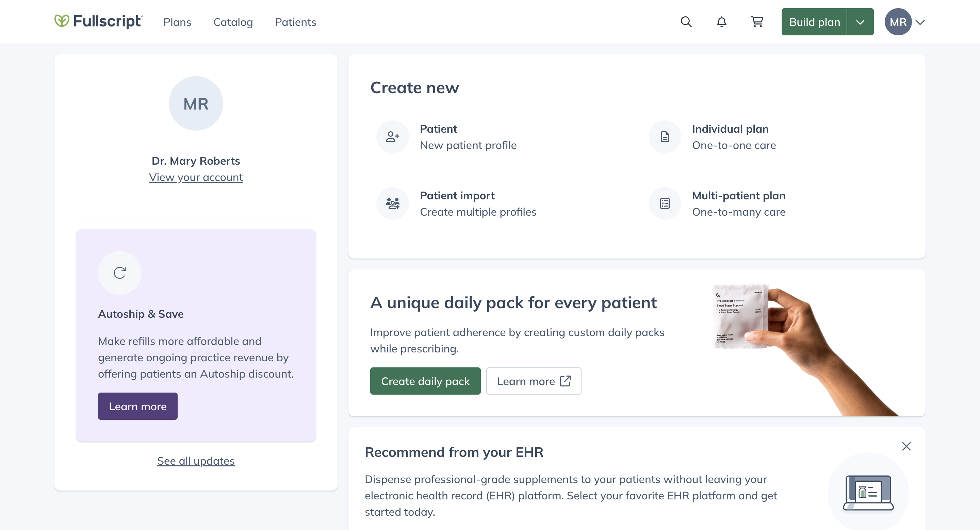The image size is (980, 530).
Task: Click the search icon in the header
Action: (686, 21)
